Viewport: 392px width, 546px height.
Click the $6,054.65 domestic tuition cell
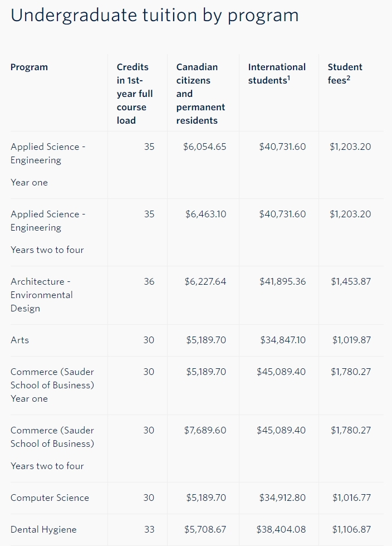[x=205, y=147]
